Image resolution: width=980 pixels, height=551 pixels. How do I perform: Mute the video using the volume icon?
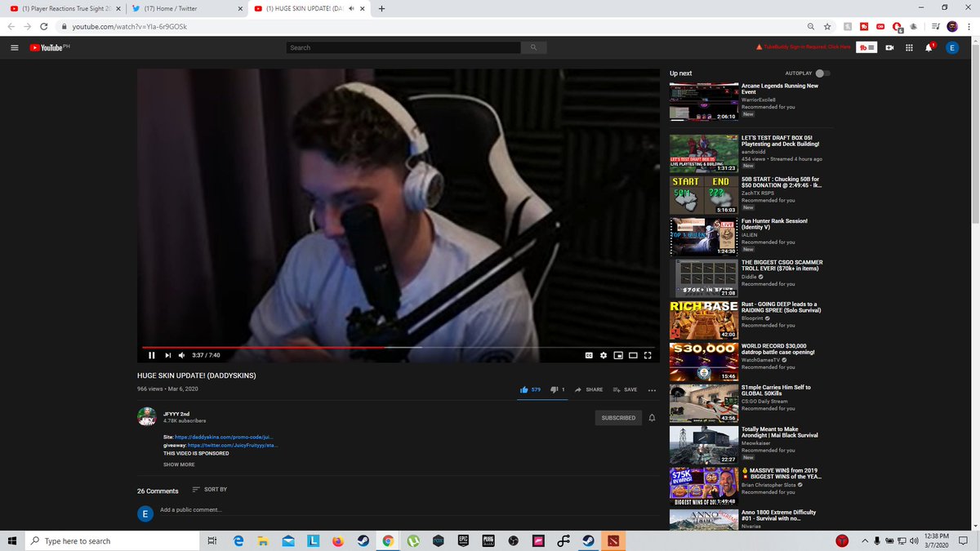(x=181, y=355)
